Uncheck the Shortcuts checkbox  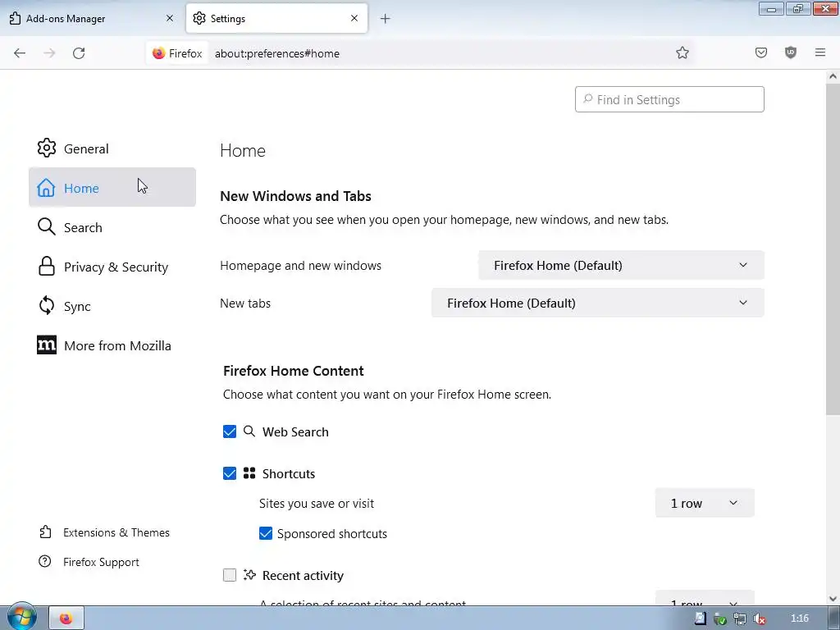230,473
